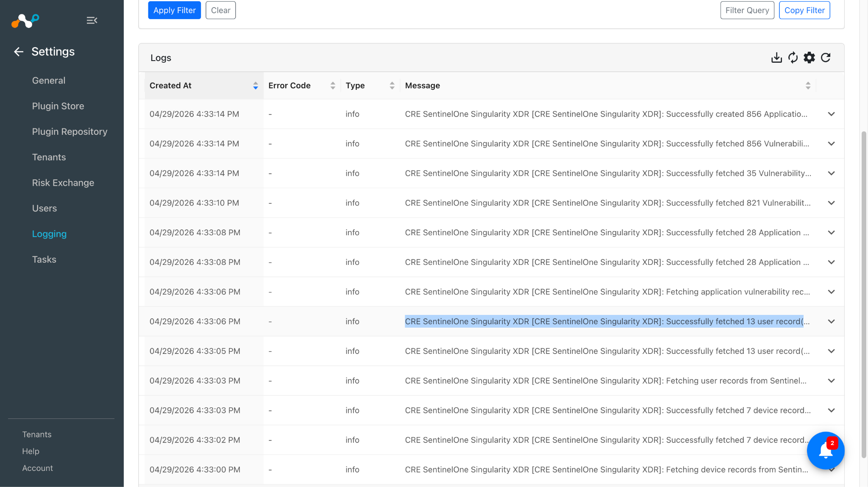868x487 pixels.
Task: Expand the 'fetched 821 Vulnerabilit...' log row
Action: 832,203
